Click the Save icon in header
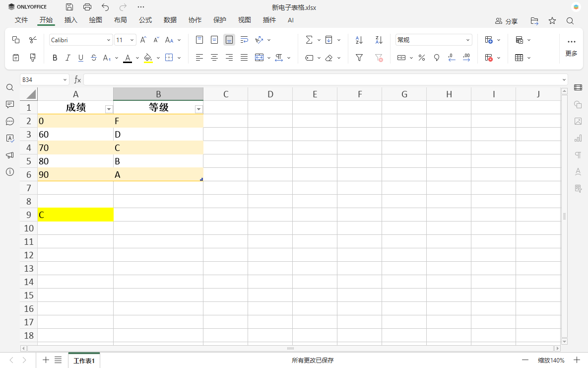The image size is (588, 368). (x=69, y=7)
